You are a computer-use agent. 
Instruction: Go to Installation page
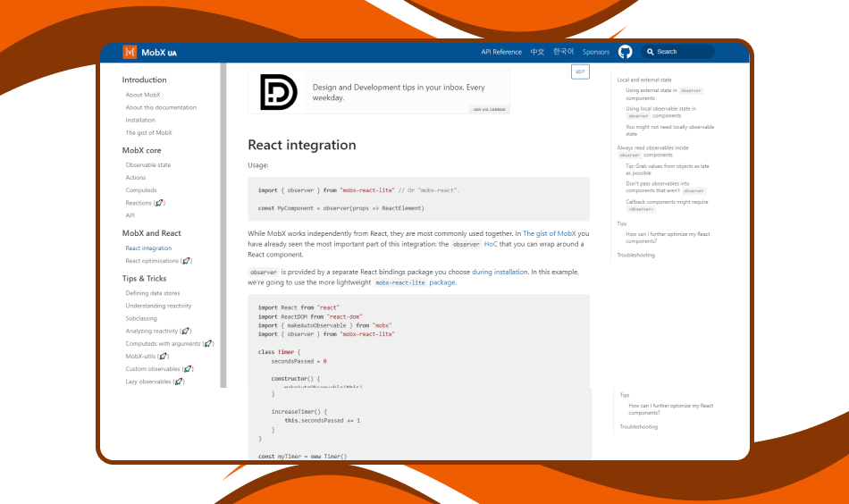pyautogui.click(x=140, y=120)
